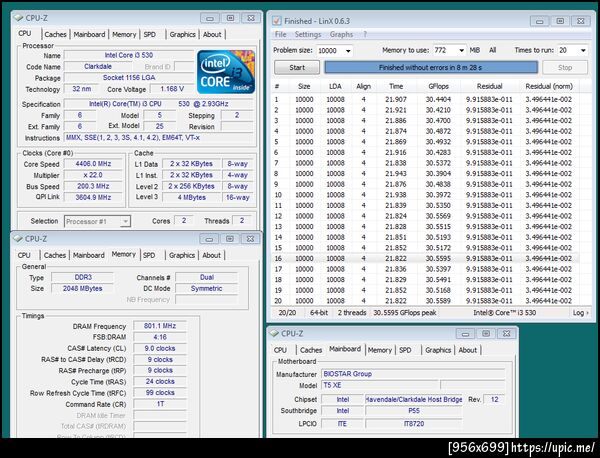Select LinX result row 20 with 30.5589 GFlops
600x458 pixels.
tap(426, 301)
